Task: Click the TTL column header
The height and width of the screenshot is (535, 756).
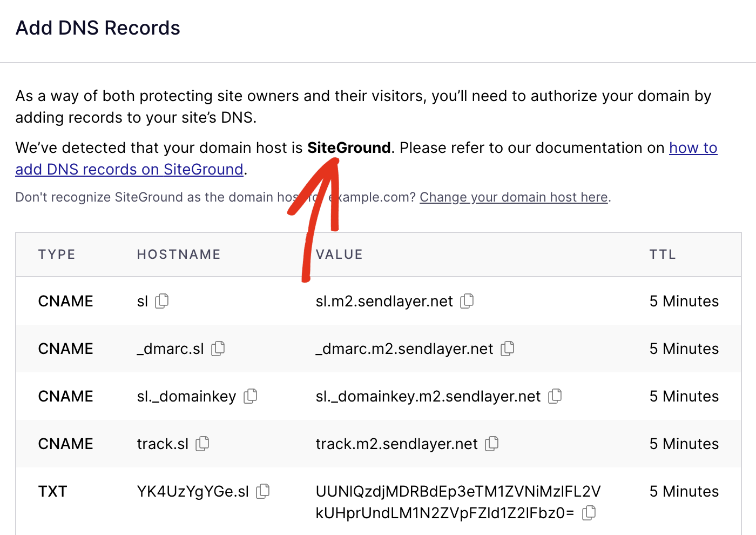Action: click(x=663, y=254)
